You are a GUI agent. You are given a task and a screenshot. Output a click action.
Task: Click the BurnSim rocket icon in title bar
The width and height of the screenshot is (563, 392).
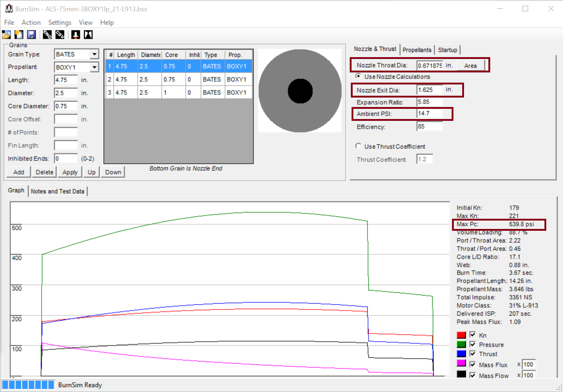(x=9, y=8)
